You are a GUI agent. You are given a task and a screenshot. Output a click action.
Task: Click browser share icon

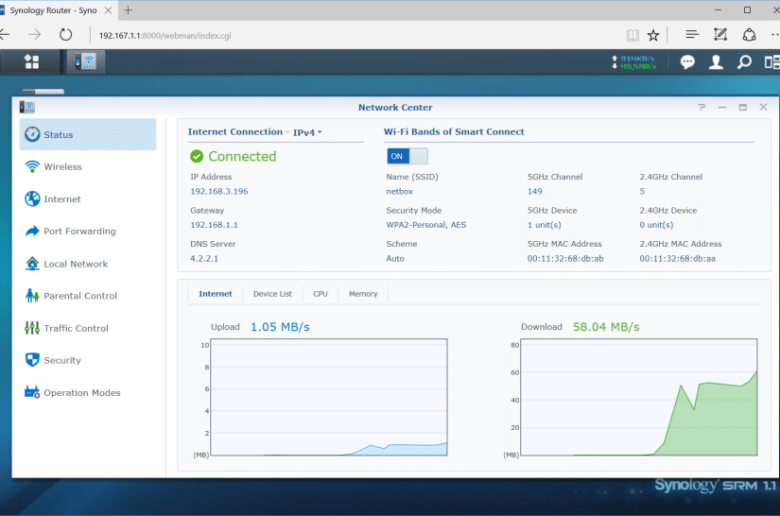(x=749, y=35)
